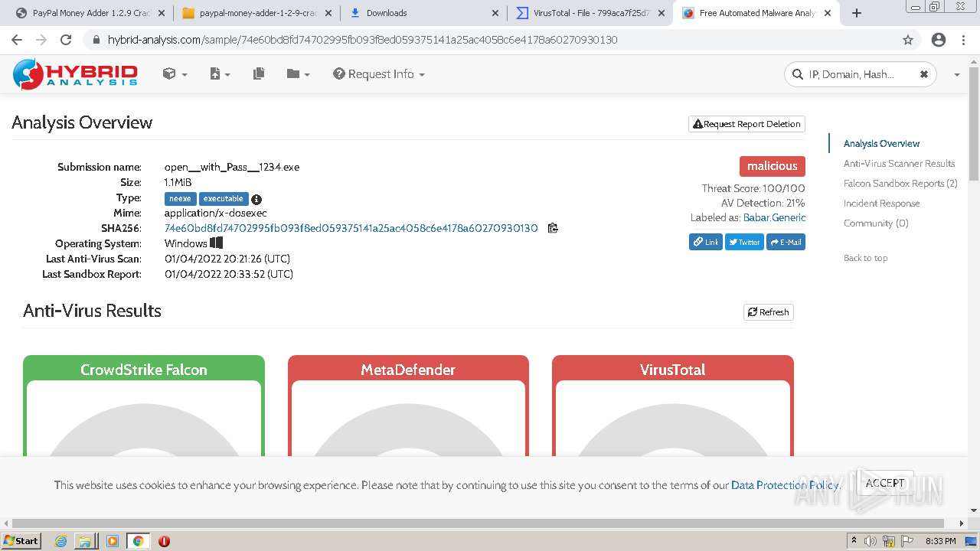Screen dimensions: 980x551
Task: Click the Hybrid Analysis logo
Action: pos(75,74)
